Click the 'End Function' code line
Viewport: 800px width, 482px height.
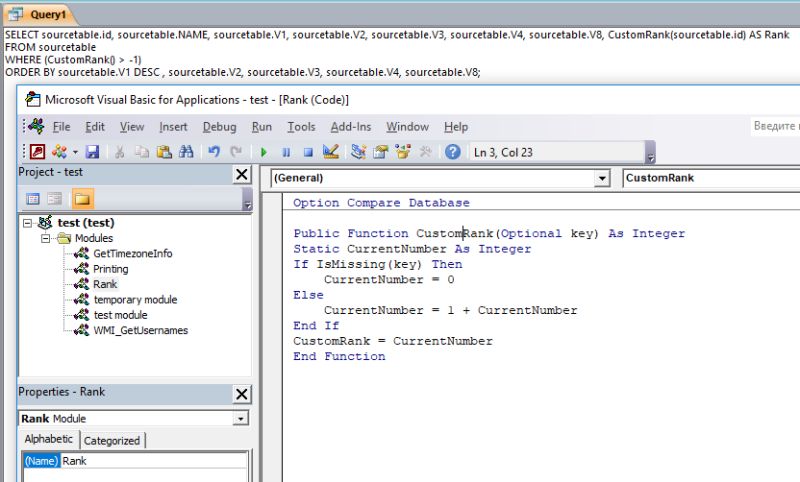[339, 357]
